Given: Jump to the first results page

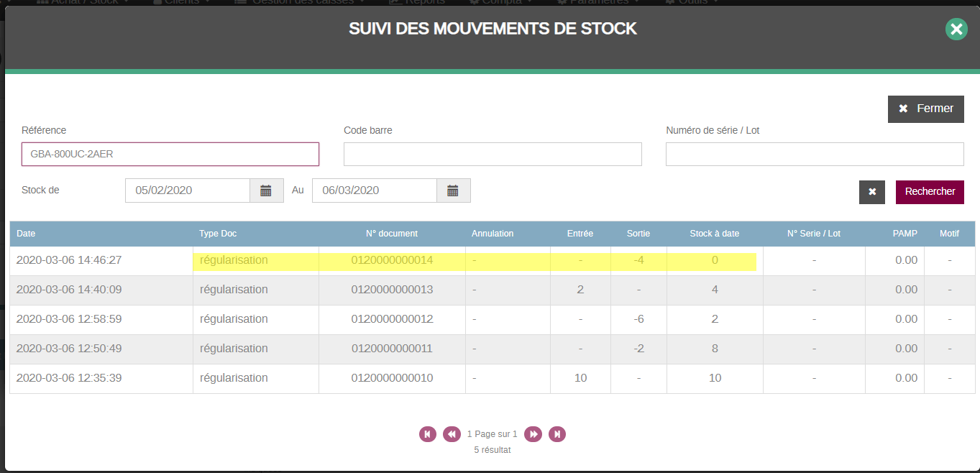Looking at the screenshot, I should (428, 434).
